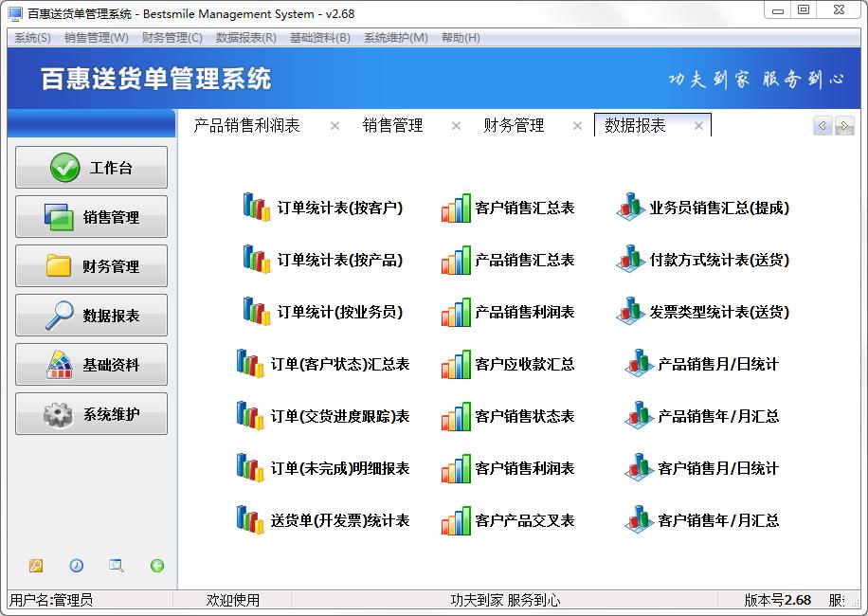This screenshot has height=616, width=868.
Task: Close the 数据报表 tab
Action: click(698, 126)
